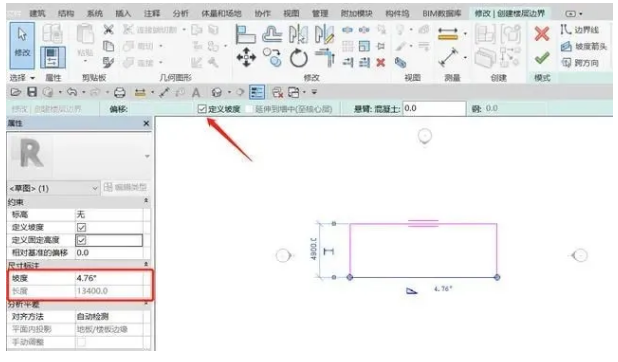Close the 属性 properties panel
This screenshot has width=618, height=362.
point(146,123)
